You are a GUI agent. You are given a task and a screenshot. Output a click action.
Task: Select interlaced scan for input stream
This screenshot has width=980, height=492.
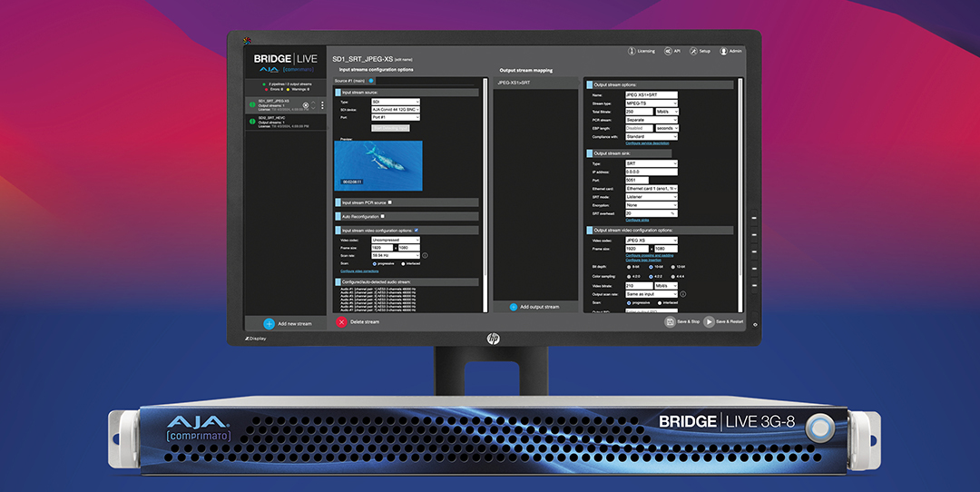[403, 264]
